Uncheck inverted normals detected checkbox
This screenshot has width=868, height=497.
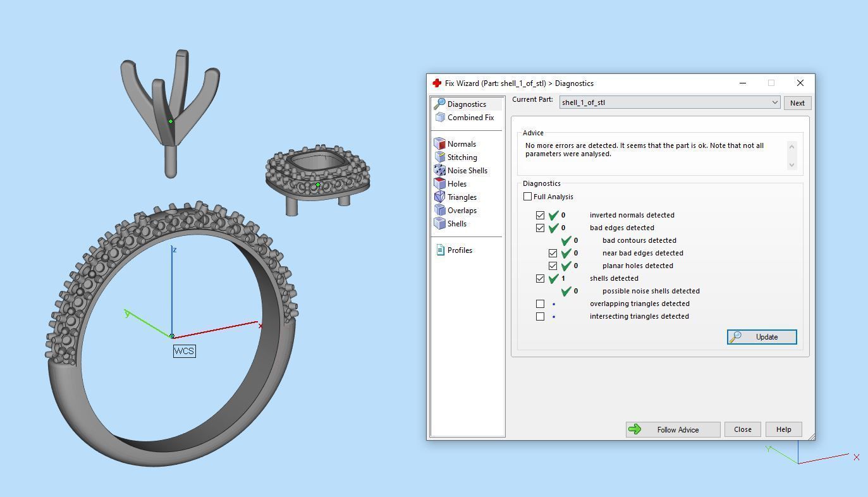(x=540, y=215)
